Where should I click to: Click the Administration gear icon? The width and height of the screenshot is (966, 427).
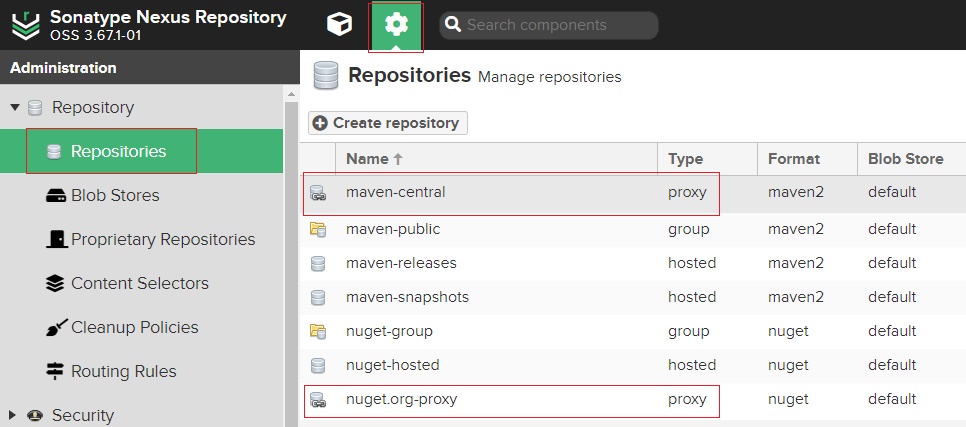pos(396,25)
